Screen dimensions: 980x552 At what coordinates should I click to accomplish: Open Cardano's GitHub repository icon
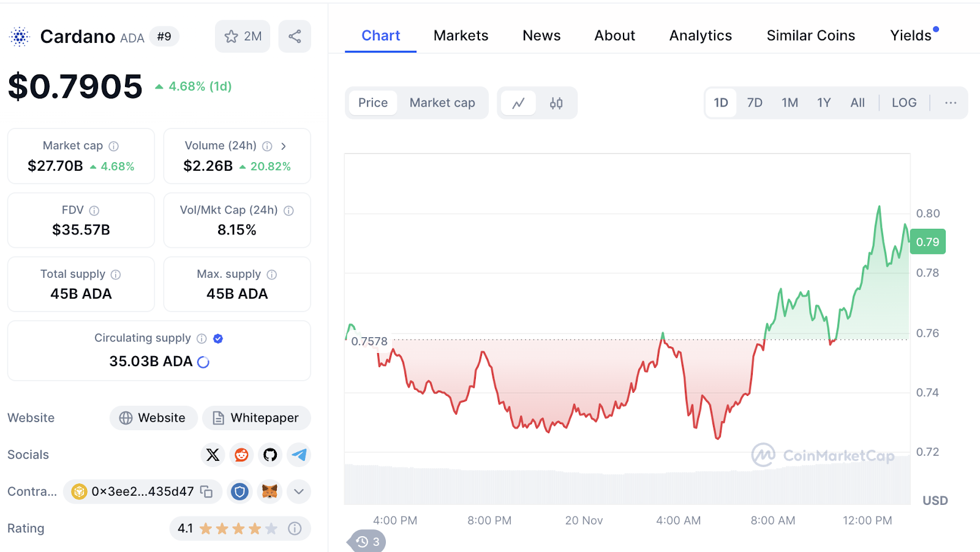pos(270,455)
